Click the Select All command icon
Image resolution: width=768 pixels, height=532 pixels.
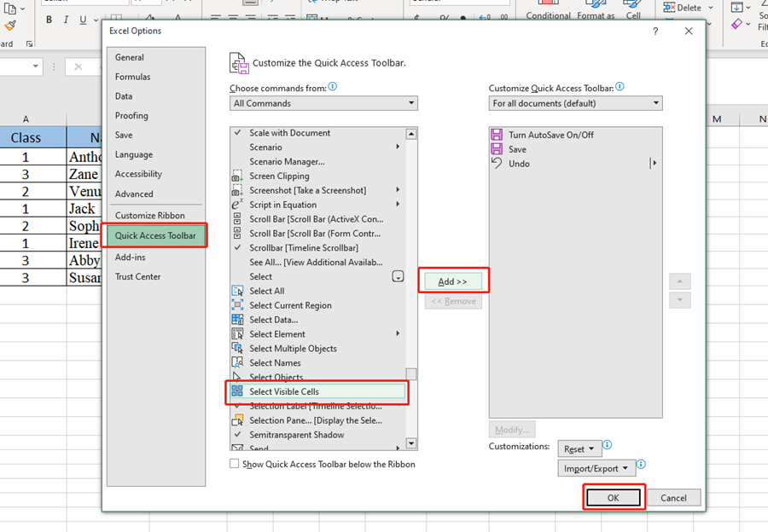point(237,291)
